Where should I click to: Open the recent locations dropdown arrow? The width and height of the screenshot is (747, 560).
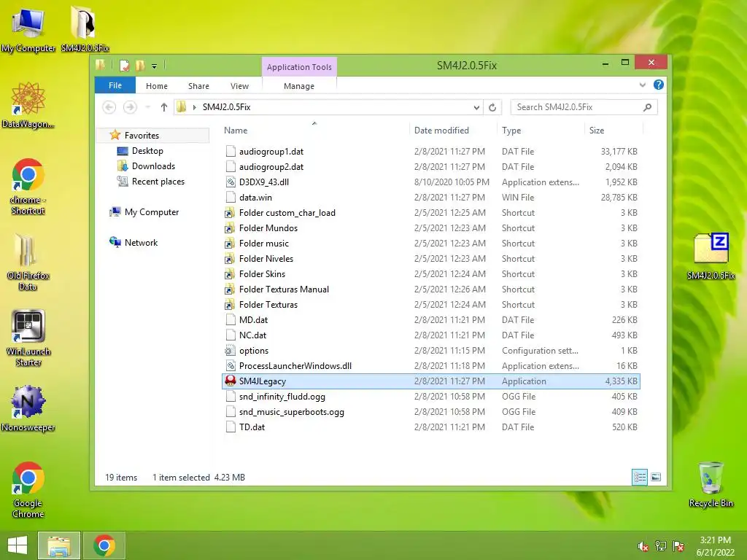(x=147, y=107)
